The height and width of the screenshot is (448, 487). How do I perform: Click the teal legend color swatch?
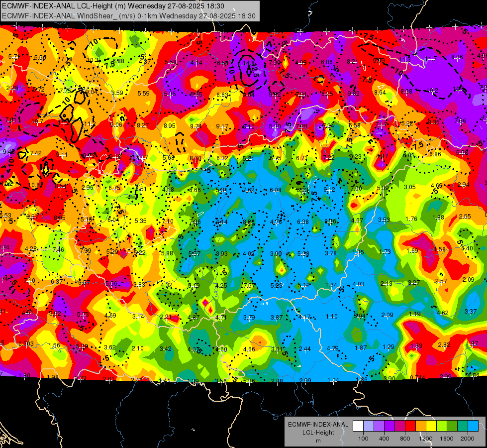coord(463,426)
